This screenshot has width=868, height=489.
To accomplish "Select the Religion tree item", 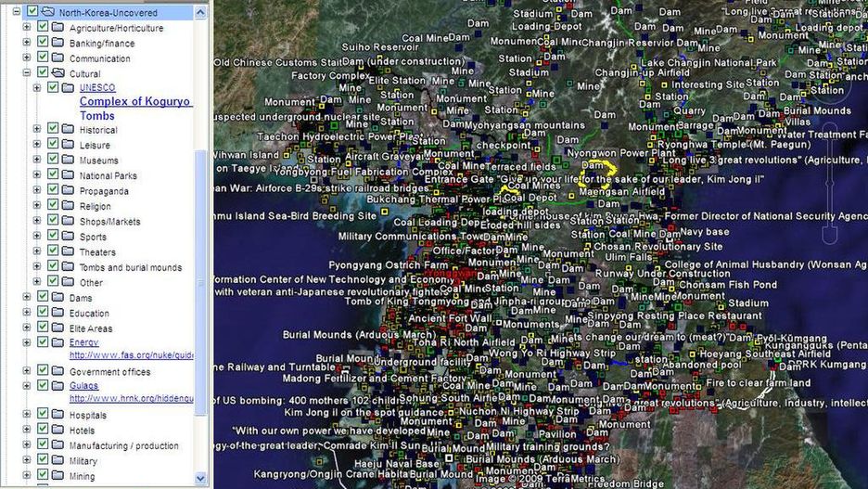I will tap(95, 206).
